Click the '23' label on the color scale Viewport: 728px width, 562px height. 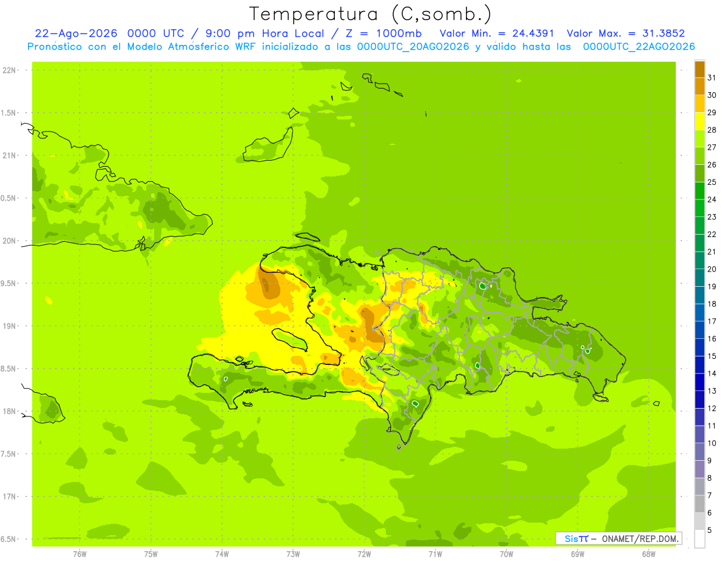(712, 217)
